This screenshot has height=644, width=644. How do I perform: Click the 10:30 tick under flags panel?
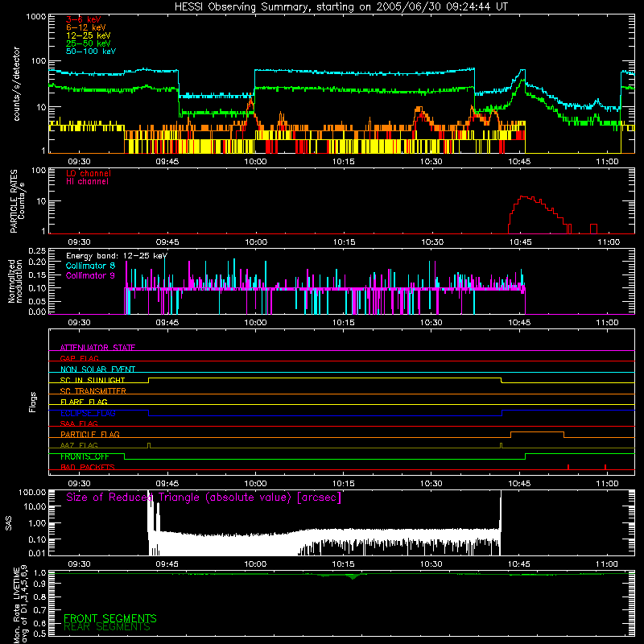[x=431, y=484]
